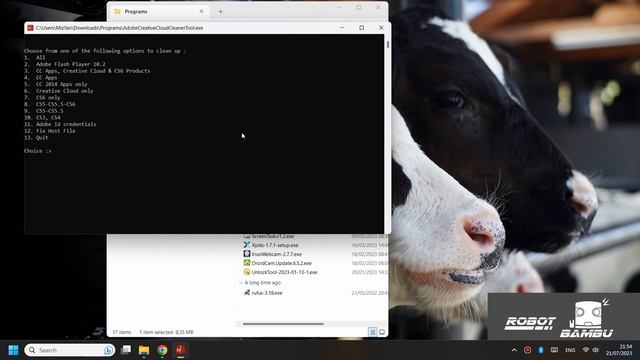Collapse the 'A long time ago' group

pos(241,282)
